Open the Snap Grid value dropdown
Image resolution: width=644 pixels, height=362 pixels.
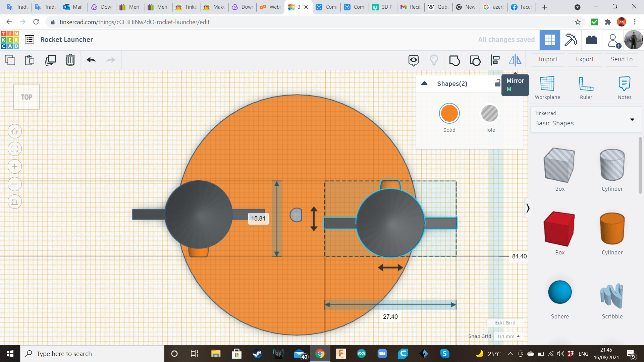pos(509,336)
